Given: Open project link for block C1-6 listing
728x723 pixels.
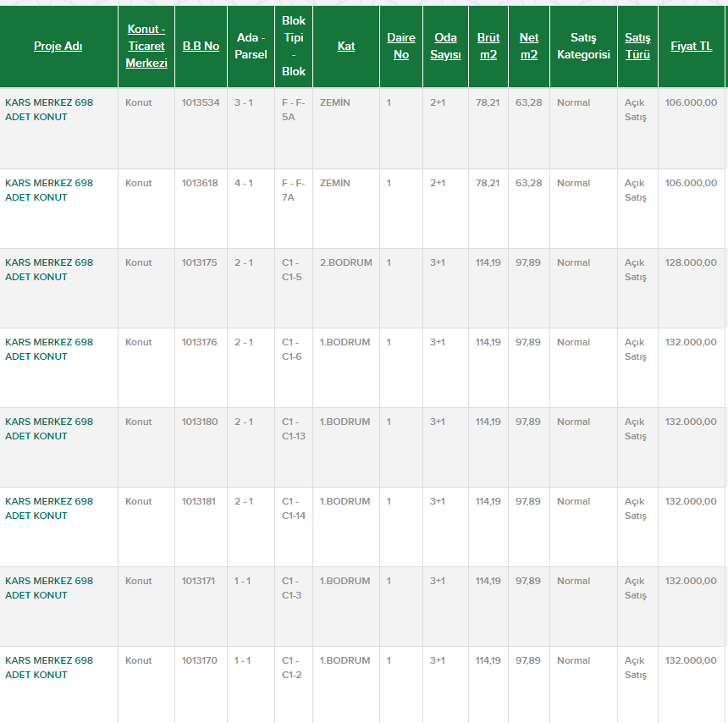Looking at the screenshot, I should pos(49,349).
